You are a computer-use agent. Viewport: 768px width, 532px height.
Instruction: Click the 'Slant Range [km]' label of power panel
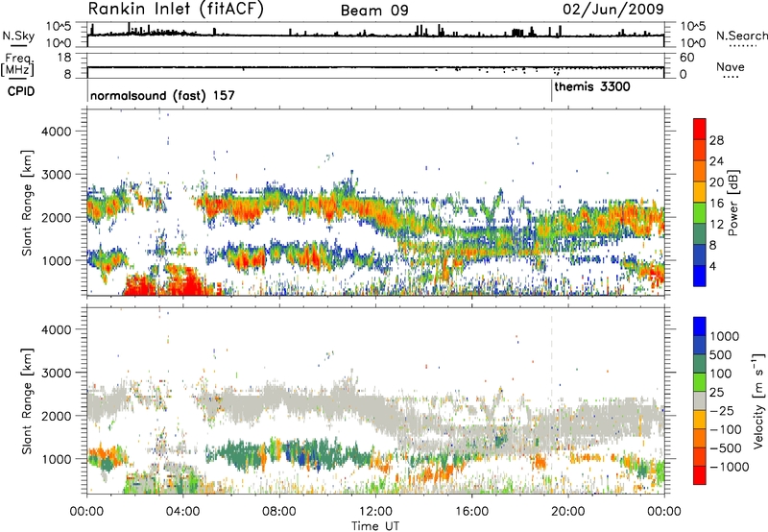[x=27, y=203]
